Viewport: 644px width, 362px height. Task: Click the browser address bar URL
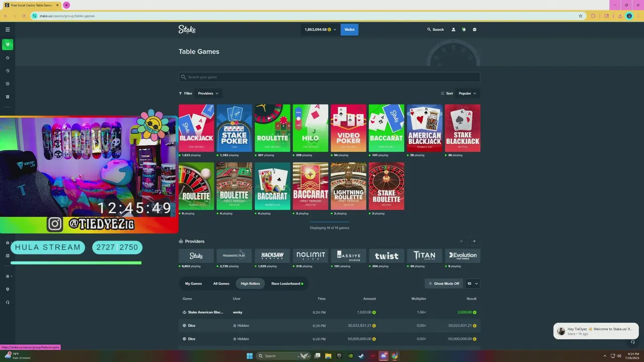pyautogui.click(x=67, y=16)
